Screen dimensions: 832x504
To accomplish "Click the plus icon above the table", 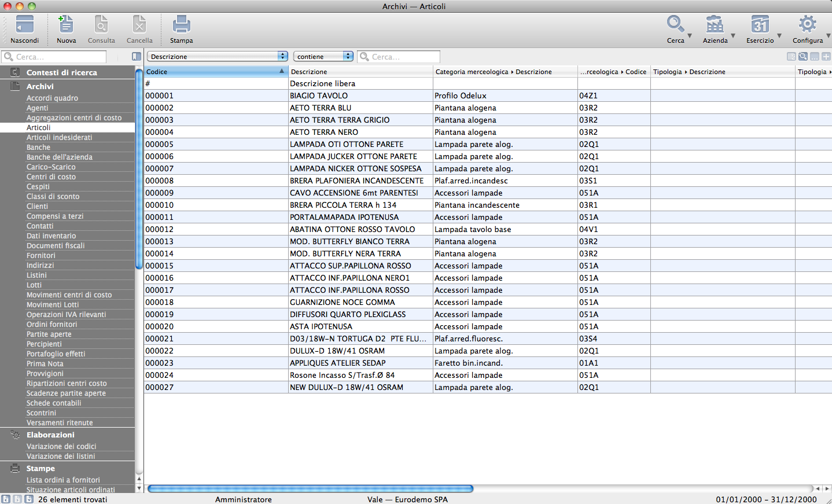I will click(x=826, y=57).
